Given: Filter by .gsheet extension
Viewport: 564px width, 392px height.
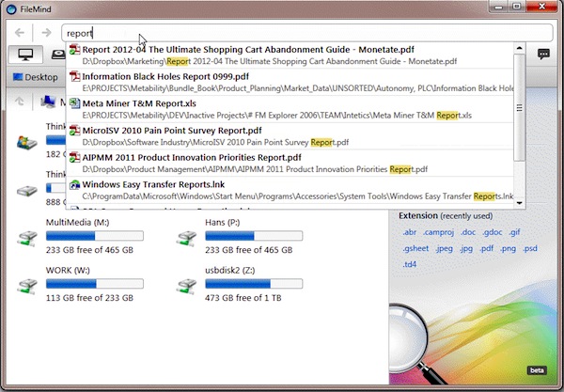Looking at the screenshot, I should [415, 248].
